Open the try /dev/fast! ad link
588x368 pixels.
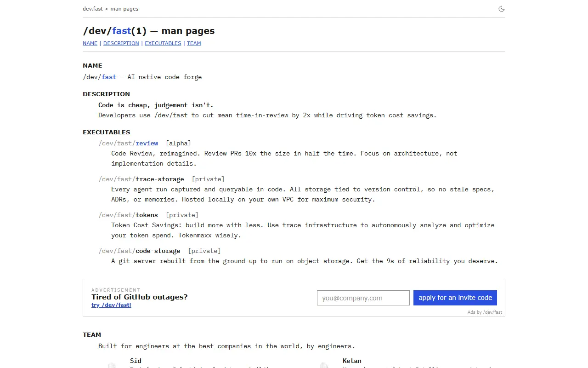click(x=111, y=305)
